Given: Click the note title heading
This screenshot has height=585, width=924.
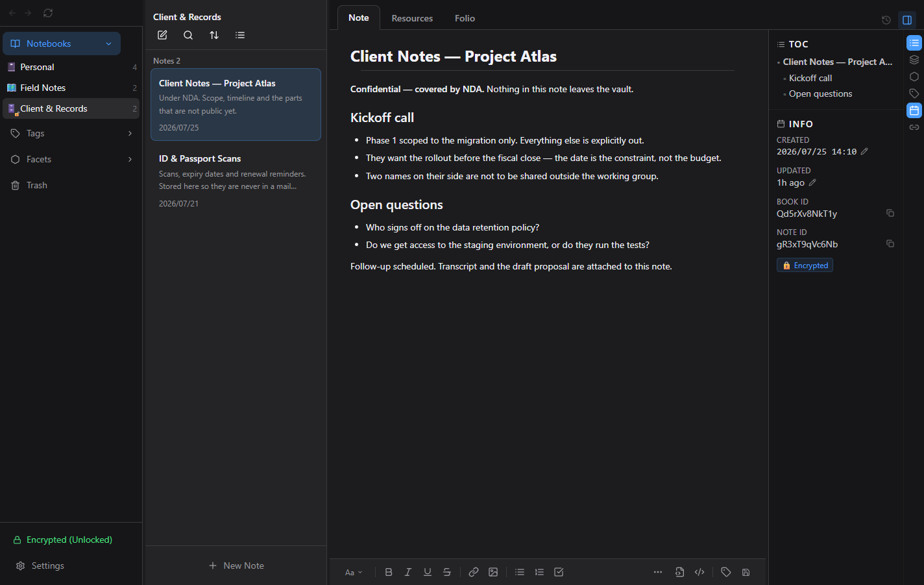Looking at the screenshot, I should click(x=454, y=56).
